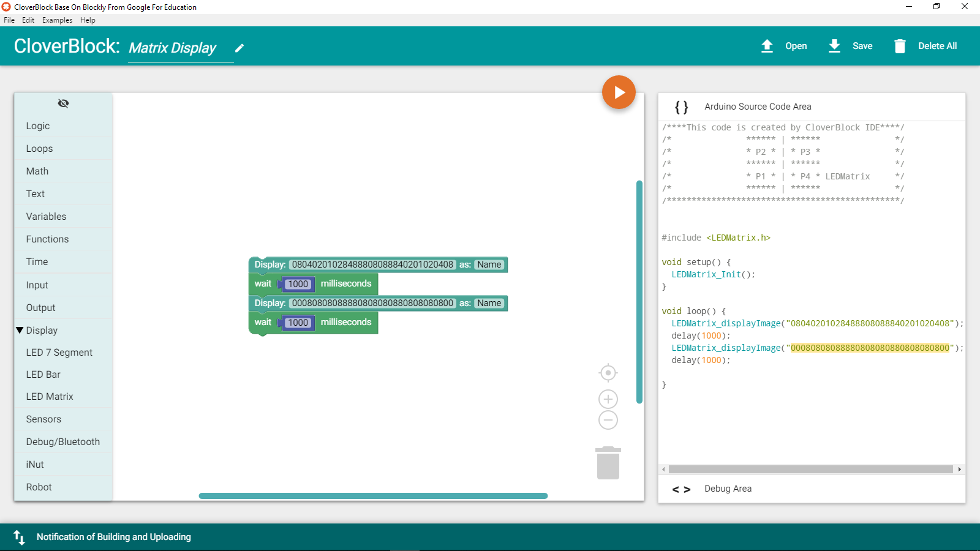Image resolution: width=980 pixels, height=551 pixels.
Task: Center the workspace with the target icon
Action: 608,373
